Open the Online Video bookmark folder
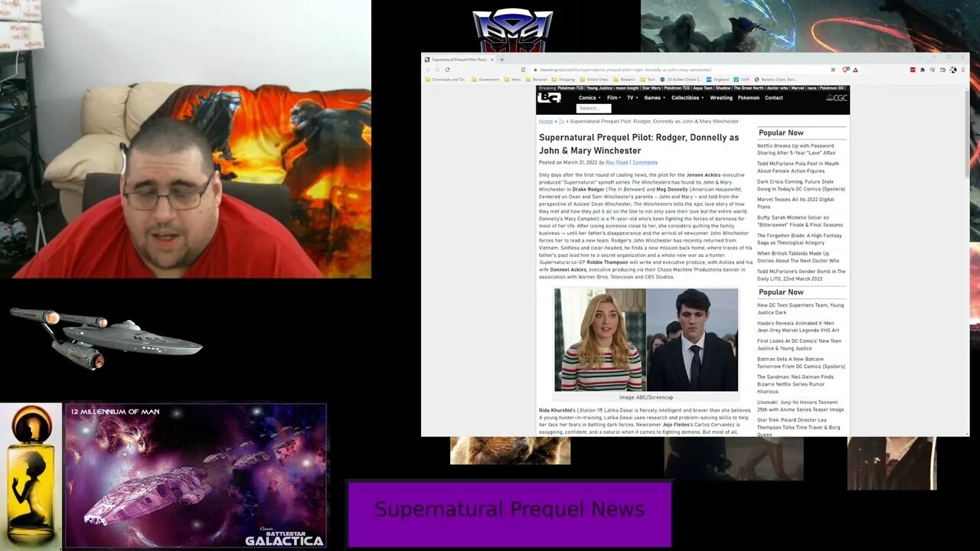 pyautogui.click(x=594, y=80)
